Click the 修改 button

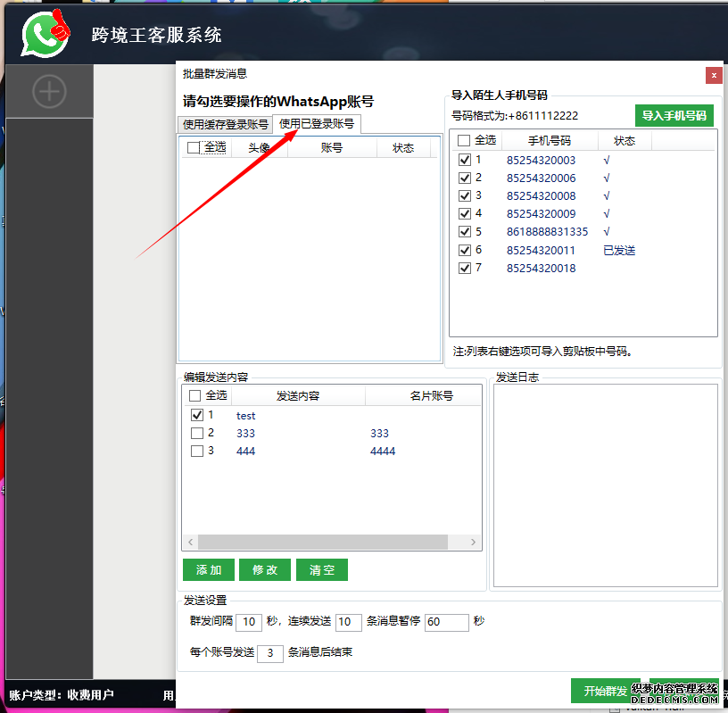pos(265,569)
